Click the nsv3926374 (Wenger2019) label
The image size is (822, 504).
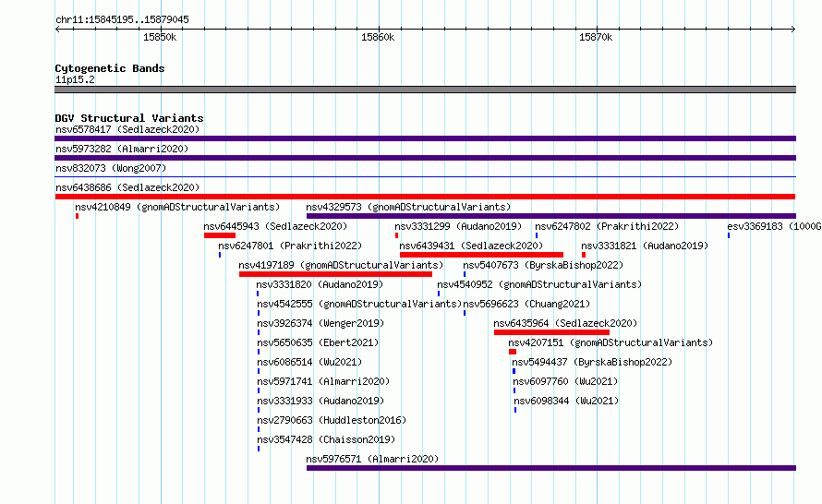point(320,323)
